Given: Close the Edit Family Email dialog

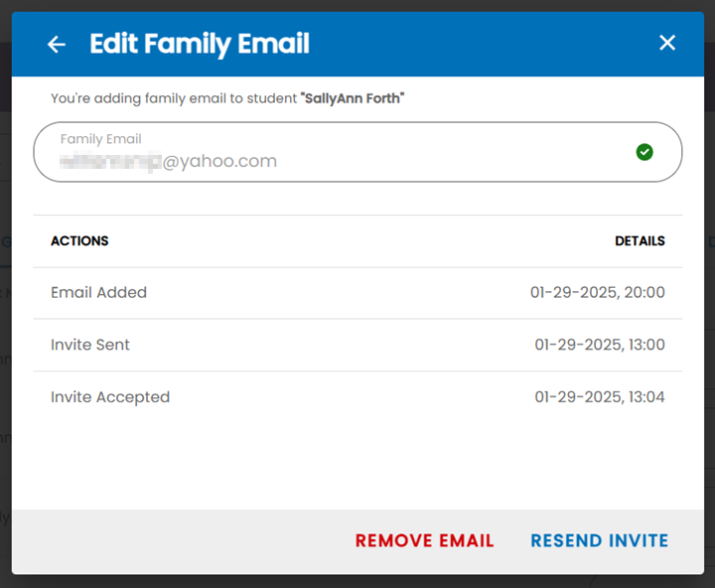Looking at the screenshot, I should tap(666, 43).
